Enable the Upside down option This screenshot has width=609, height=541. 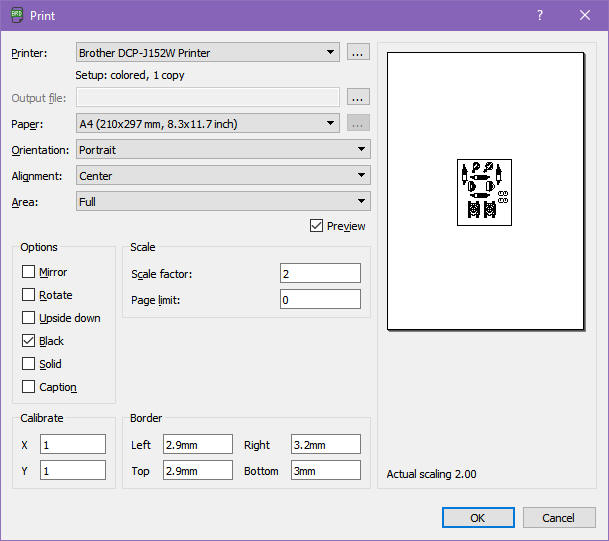(x=28, y=318)
